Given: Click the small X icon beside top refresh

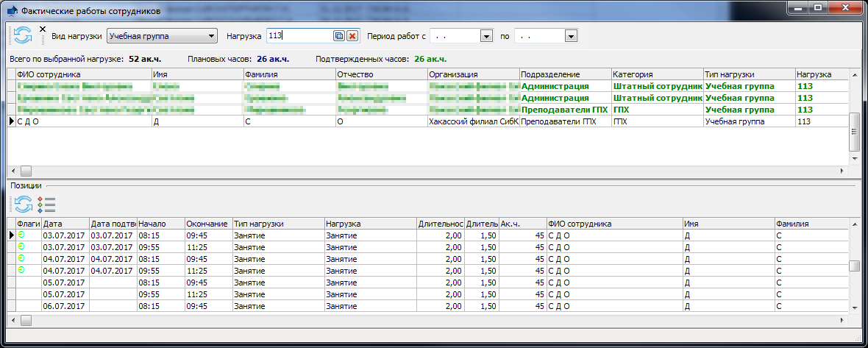Looking at the screenshot, I should click(43, 29).
